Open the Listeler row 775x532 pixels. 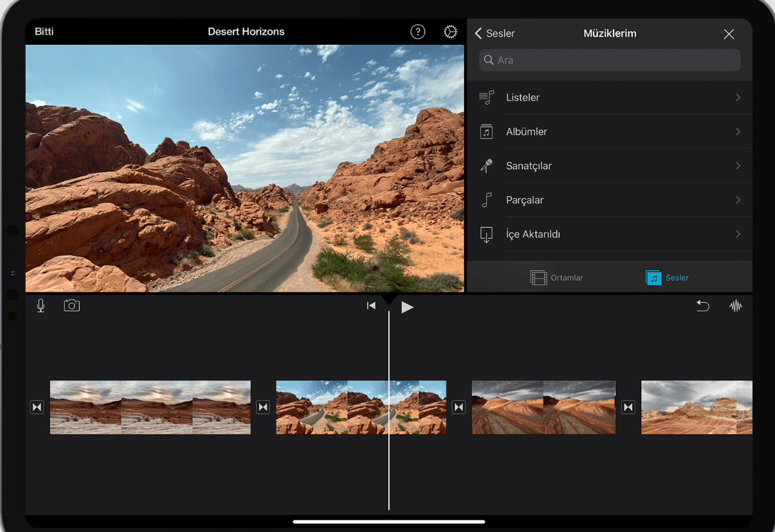coord(610,98)
